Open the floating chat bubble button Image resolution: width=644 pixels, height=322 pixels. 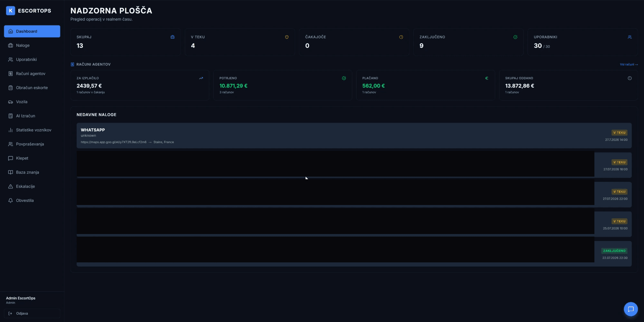[x=630, y=309]
